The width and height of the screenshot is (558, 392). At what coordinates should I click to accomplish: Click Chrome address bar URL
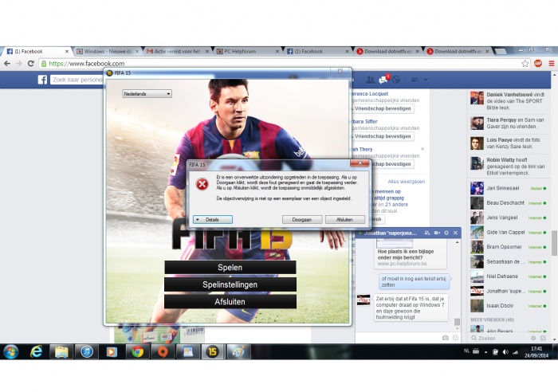[87, 64]
